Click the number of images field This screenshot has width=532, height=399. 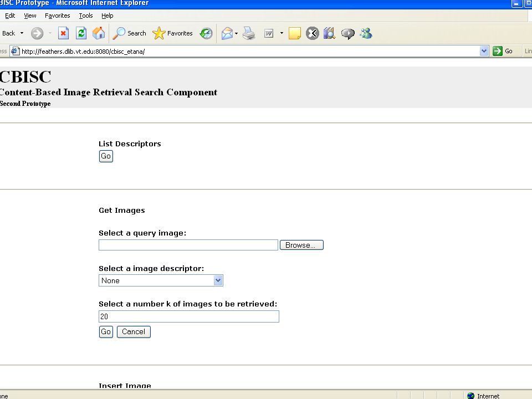coord(189,316)
